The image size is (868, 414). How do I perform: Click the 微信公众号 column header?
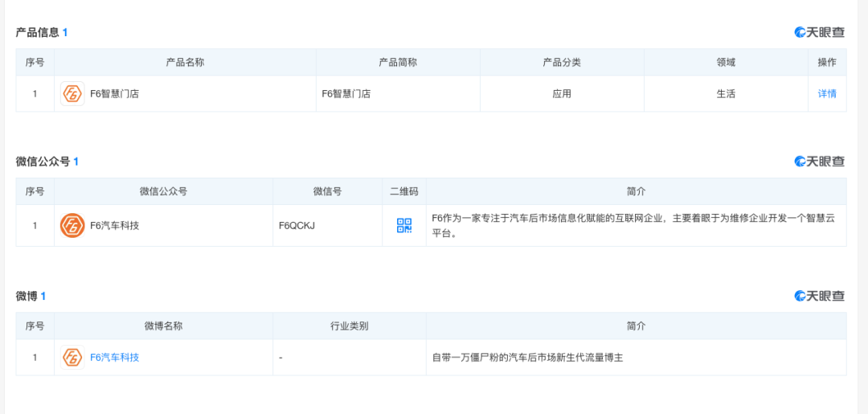(163, 191)
